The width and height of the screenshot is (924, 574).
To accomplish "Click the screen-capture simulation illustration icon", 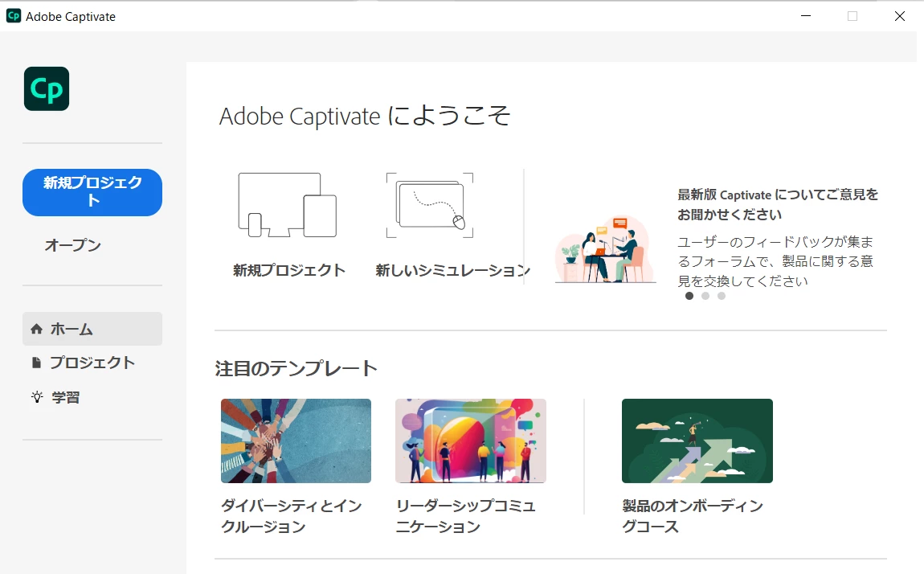I will 430,205.
